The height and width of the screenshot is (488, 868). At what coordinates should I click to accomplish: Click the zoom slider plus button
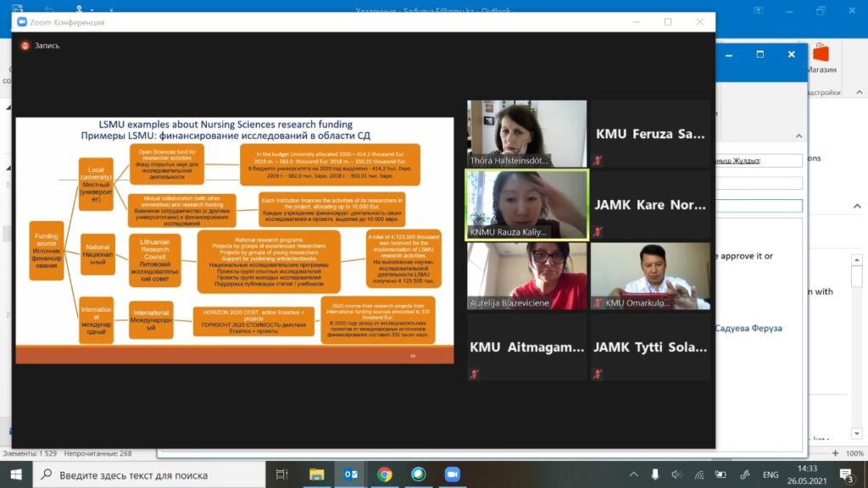click(x=836, y=454)
